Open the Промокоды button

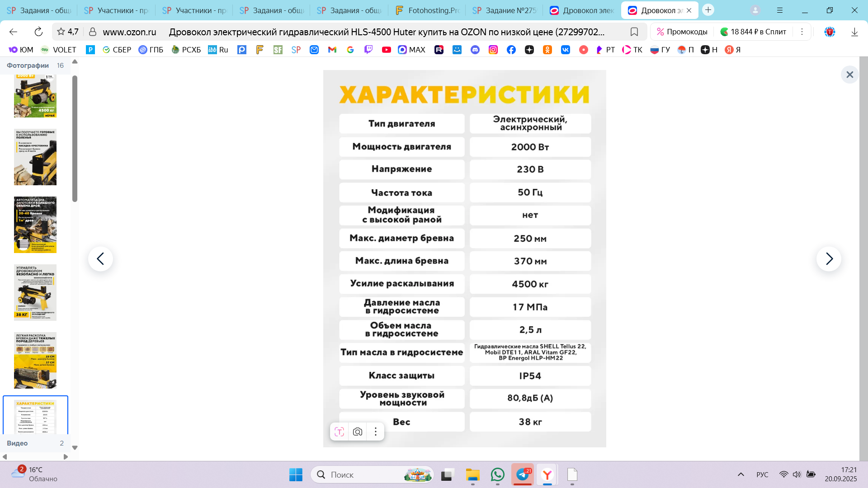click(682, 32)
